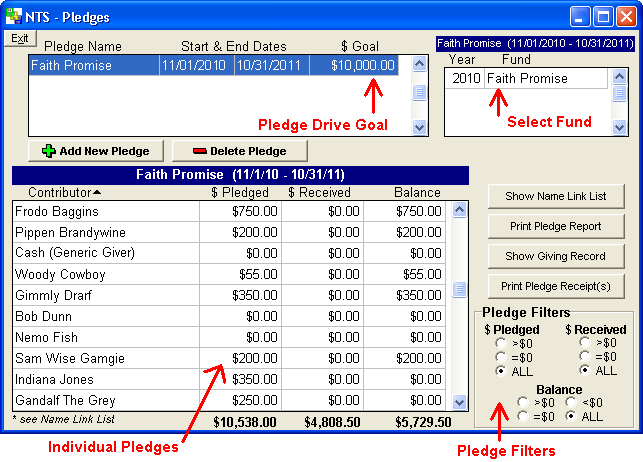Select Balance greater than $0 filter
643x462 pixels.
523,402
